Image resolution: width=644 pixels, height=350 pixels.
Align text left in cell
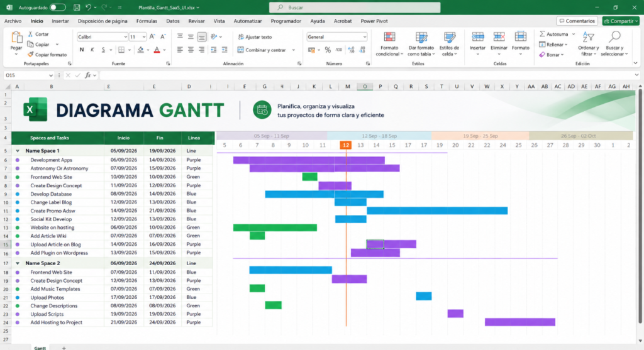(x=180, y=50)
